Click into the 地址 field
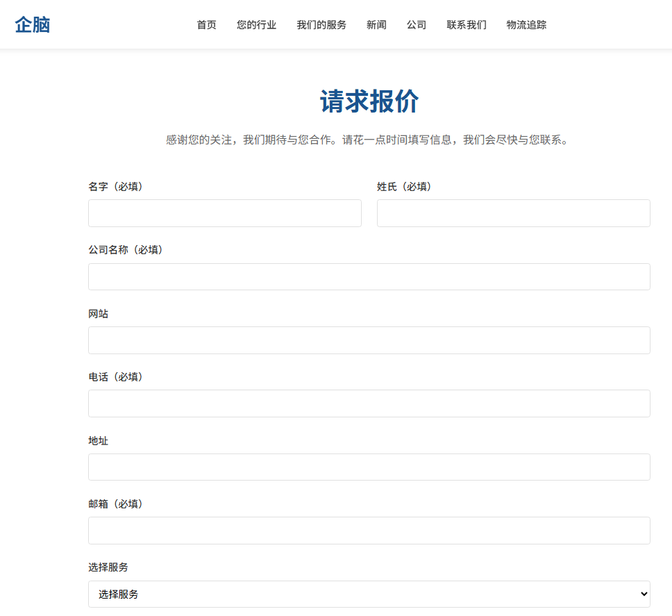 (x=369, y=467)
